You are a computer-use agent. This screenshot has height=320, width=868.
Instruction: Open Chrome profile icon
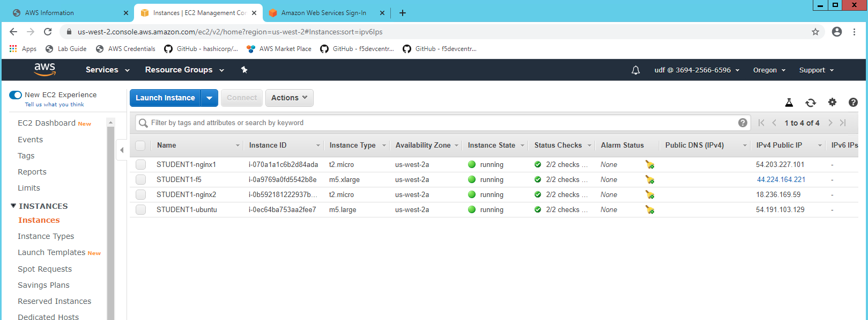pyautogui.click(x=837, y=32)
